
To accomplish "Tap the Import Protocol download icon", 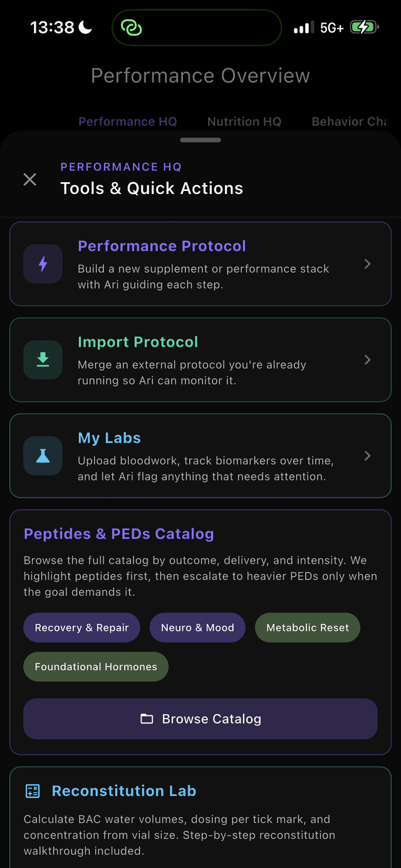I will [x=43, y=360].
